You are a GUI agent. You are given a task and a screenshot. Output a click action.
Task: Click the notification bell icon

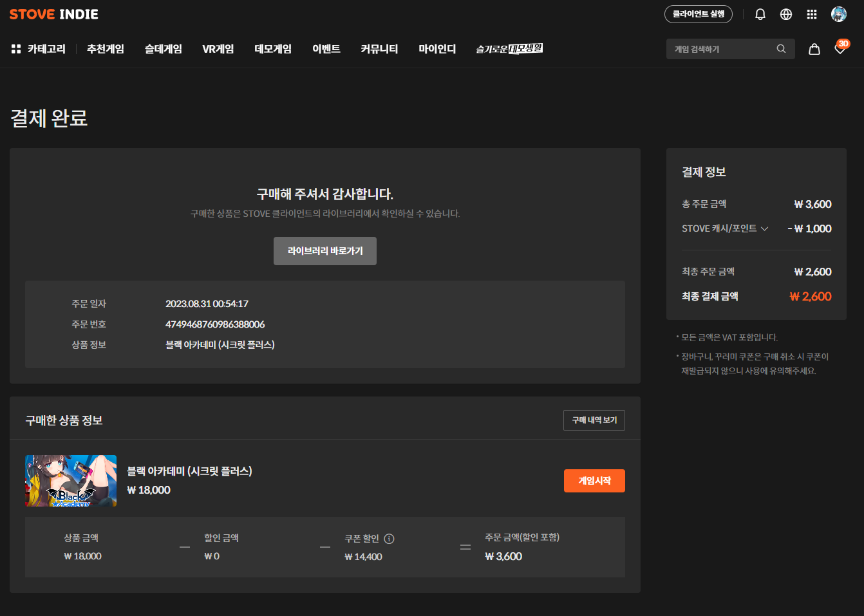coord(760,14)
